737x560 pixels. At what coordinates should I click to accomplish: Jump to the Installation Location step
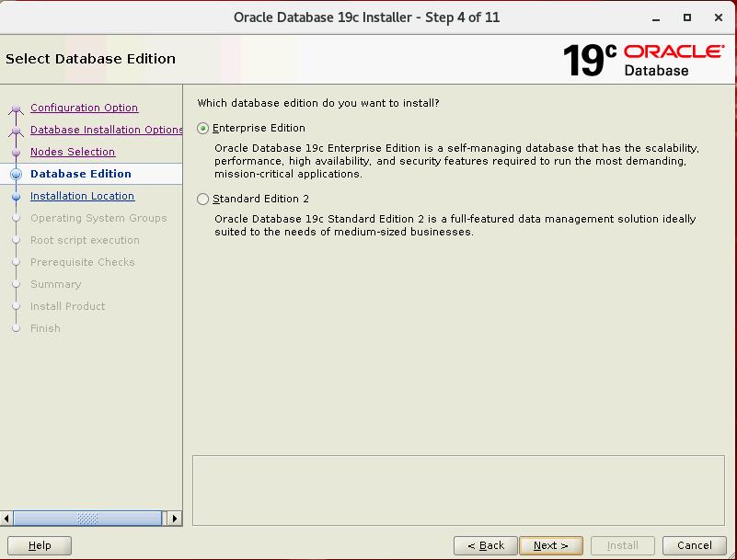[82, 196]
